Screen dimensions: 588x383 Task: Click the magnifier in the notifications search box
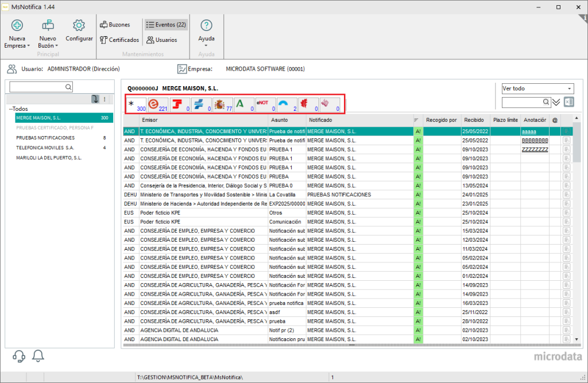[x=546, y=102]
